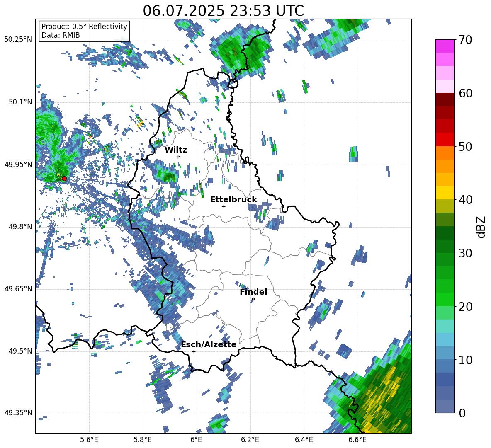
Task: Click the 49.35°N latitude label
Action: click(18, 413)
